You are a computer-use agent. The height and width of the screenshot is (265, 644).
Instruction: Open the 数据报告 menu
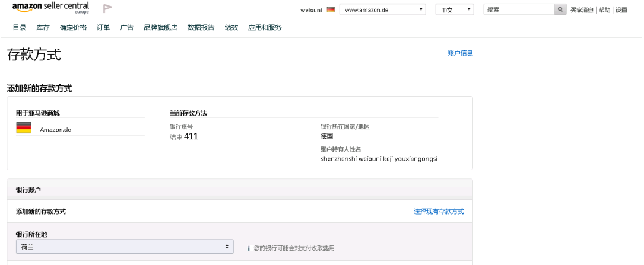pyautogui.click(x=201, y=27)
